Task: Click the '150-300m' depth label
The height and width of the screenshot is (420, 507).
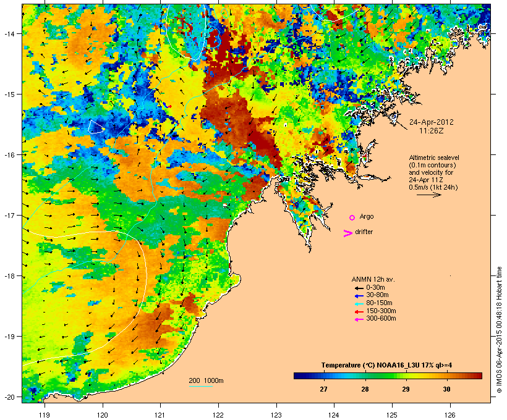Action: (x=381, y=311)
